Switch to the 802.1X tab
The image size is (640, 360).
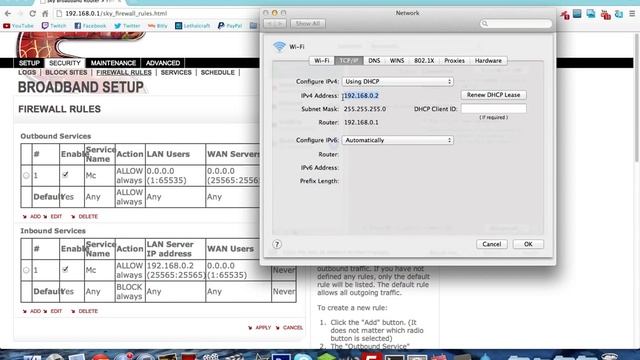[x=424, y=60]
